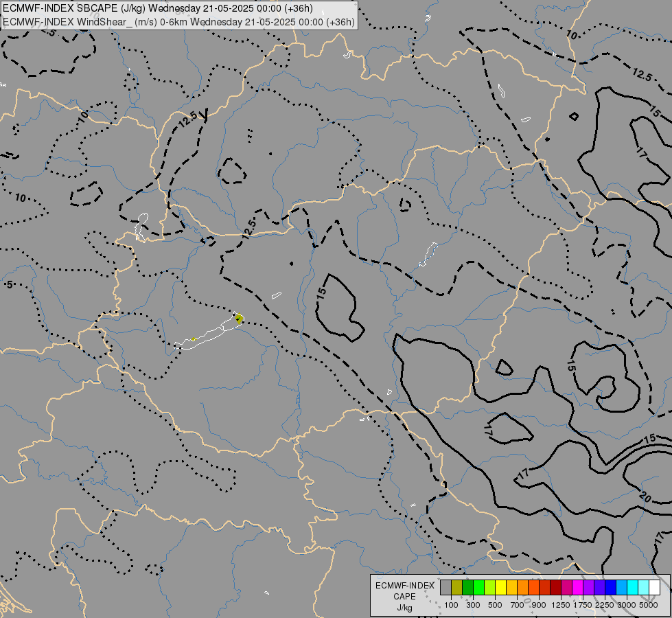Click the legend value 1250
This screenshot has width=672, height=618.
click(x=561, y=605)
